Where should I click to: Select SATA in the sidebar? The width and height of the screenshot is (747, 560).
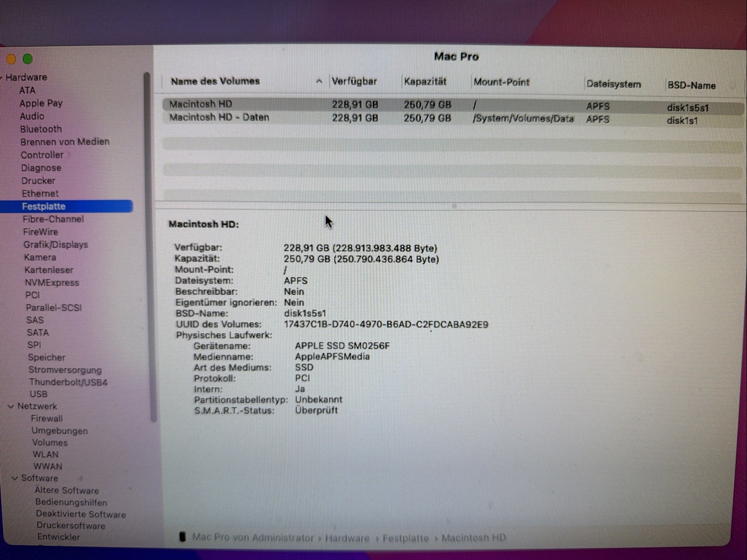click(x=38, y=333)
